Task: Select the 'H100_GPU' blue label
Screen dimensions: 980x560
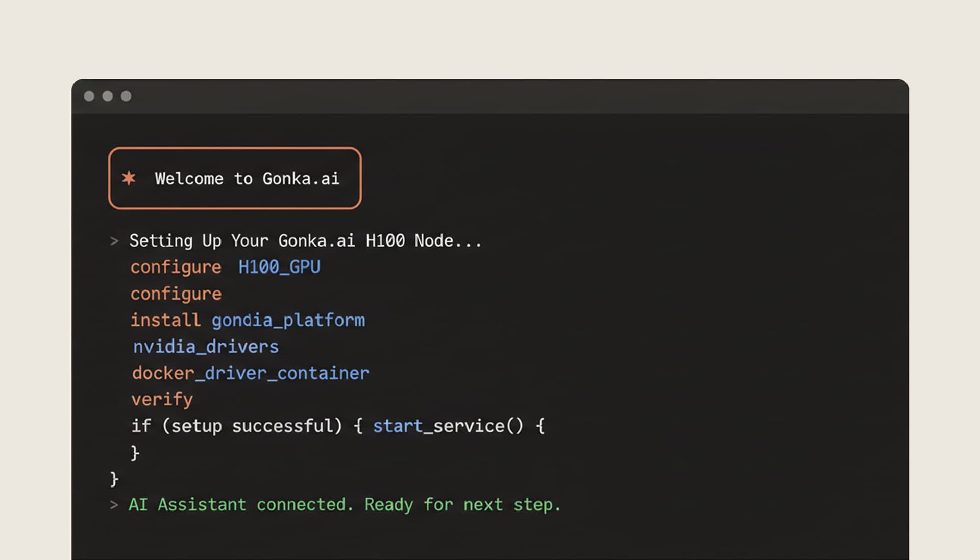Action: [x=280, y=267]
